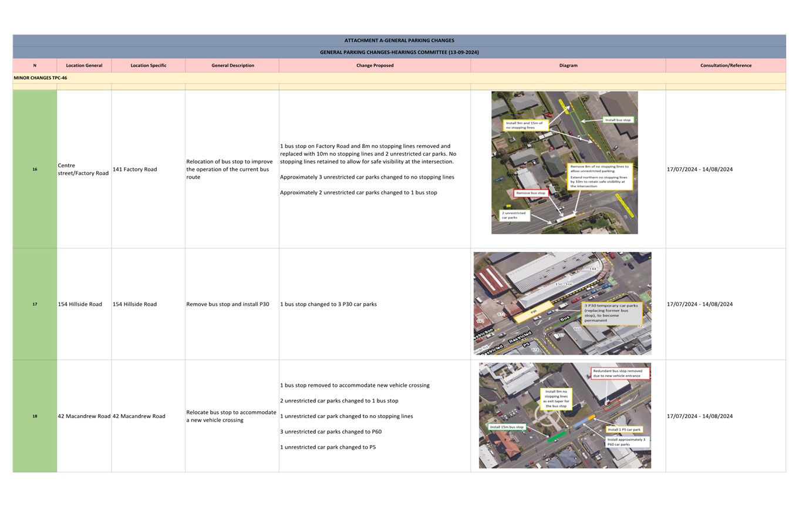The image size is (799, 532).
Task: Click '2 unrestricted car parks changed to 1 bus stop' in row 16
Action: [359, 193]
